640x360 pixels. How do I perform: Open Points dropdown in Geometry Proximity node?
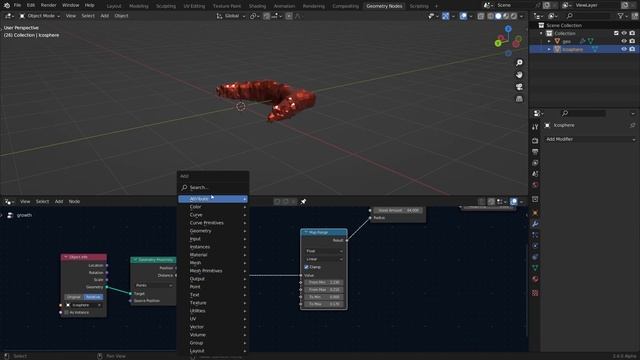[x=153, y=285]
